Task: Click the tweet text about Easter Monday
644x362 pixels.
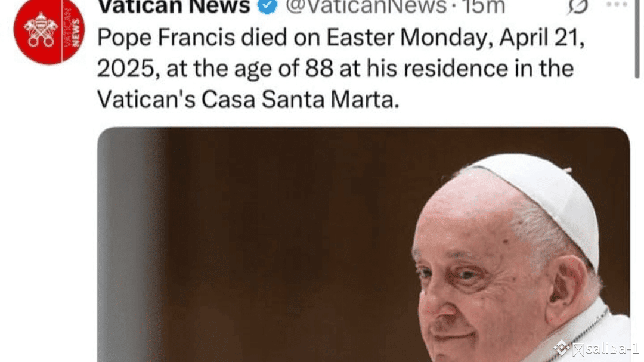Action: pos(341,68)
